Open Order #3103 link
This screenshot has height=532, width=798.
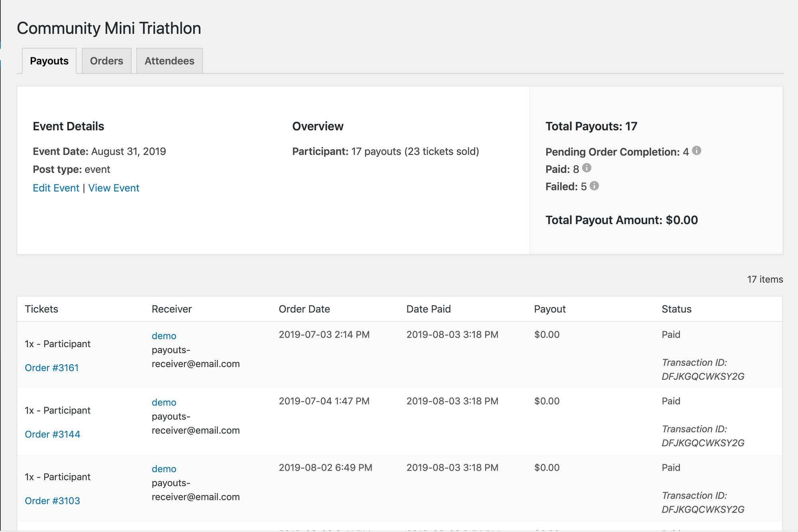[52, 500]
